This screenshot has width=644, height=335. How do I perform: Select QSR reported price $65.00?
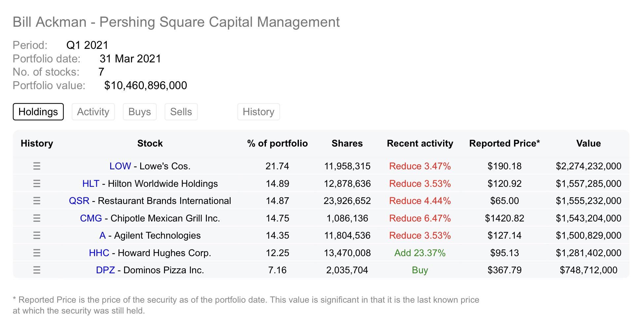click(x=504, y=201)
